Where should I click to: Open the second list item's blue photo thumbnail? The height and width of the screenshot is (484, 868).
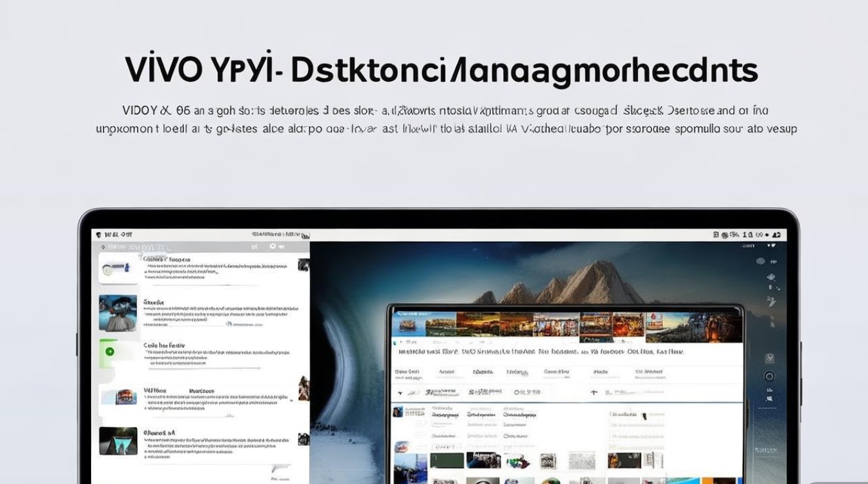[118, 313]
